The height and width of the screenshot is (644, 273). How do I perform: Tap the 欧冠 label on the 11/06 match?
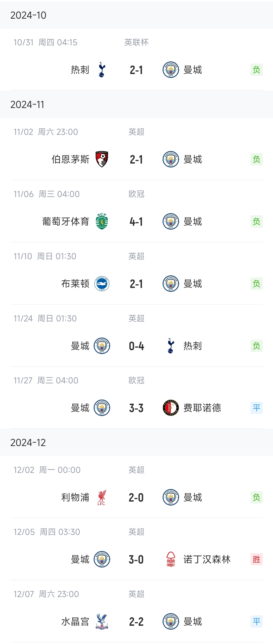coord(136,194)
